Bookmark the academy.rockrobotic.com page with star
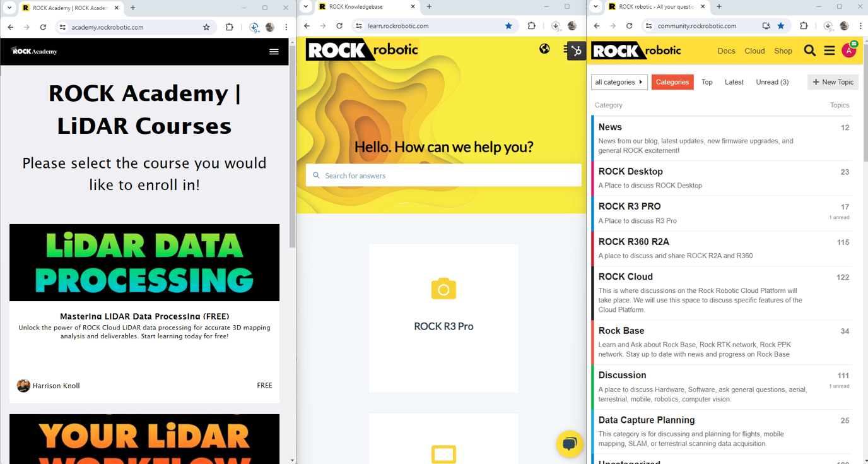This screenshot has height=464, width=868. click(x=206, y=27)
